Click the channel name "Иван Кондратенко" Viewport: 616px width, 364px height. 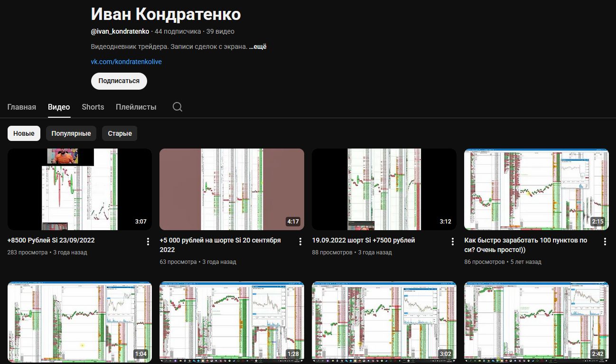coord(165,14)
